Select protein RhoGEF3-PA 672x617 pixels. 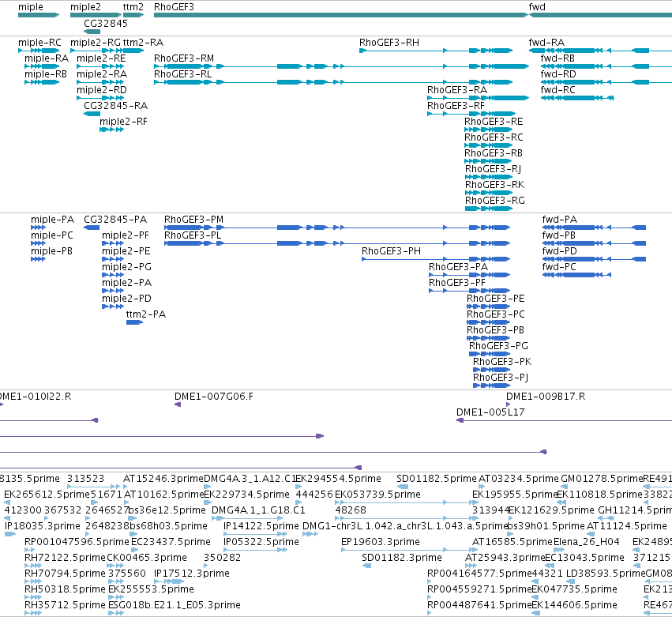(470, 275)
